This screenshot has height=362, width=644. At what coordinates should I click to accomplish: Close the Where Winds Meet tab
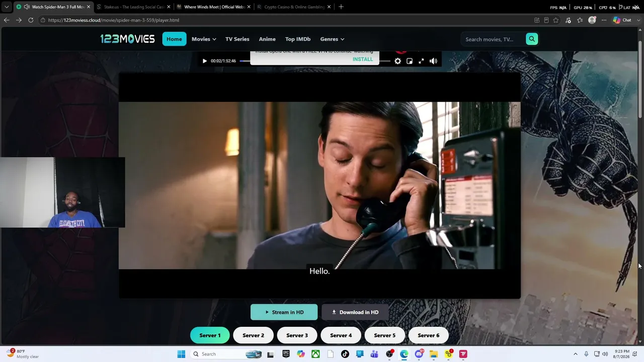coord(249,7)
